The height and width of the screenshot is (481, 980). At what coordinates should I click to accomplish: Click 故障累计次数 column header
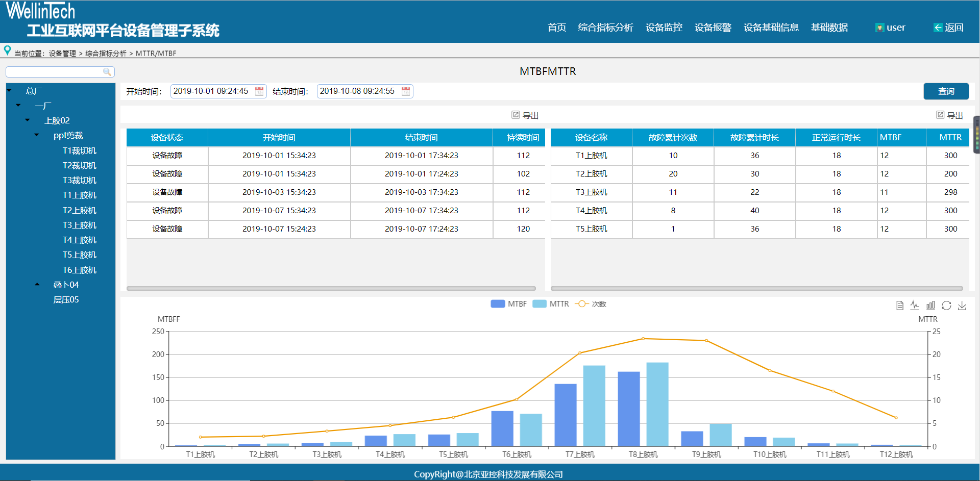[x=673, y=138]
